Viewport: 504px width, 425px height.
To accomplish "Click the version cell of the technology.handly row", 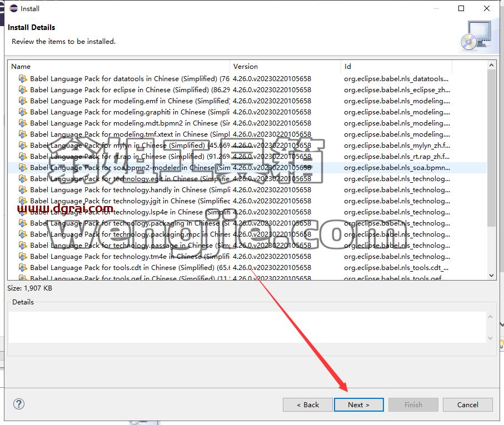I will coord(272,190).
